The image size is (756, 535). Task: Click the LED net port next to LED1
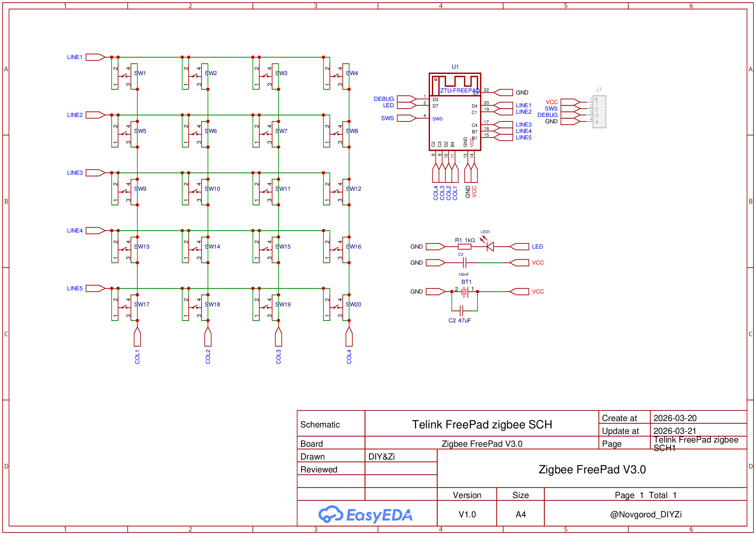pos(519,247)
